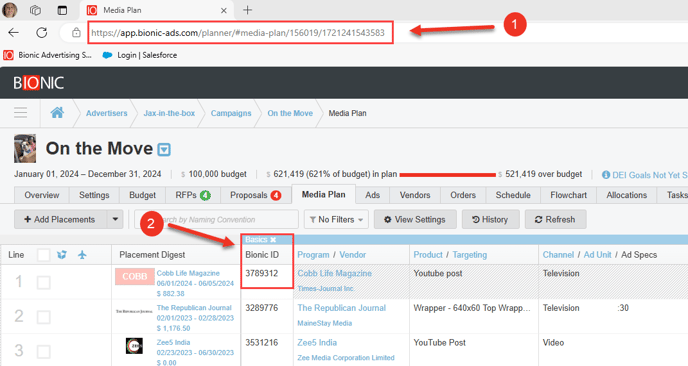Image resolution: width=688 pixels, height=366 pixels.
Task: Open the No Filters dropdown
Action: point(336,219)
